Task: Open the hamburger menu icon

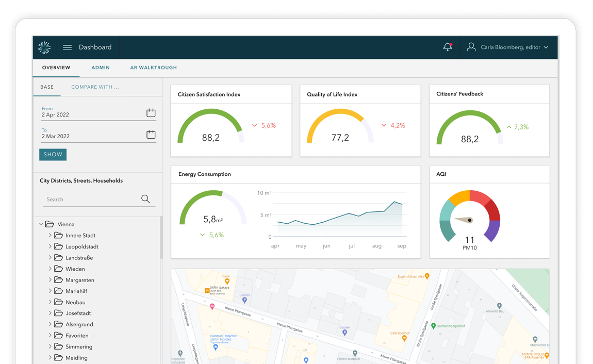Action: coord(68,47)
